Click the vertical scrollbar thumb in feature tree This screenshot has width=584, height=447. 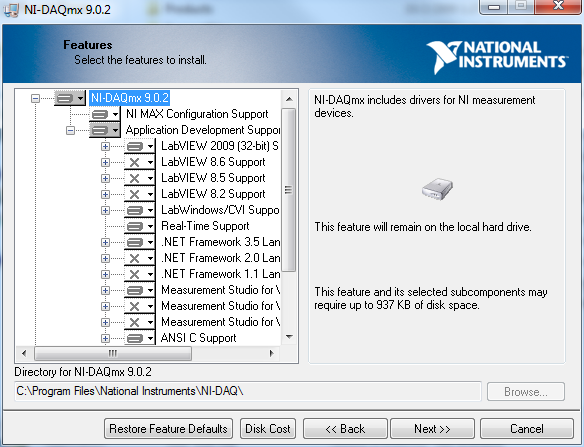(x=289, y=190)
